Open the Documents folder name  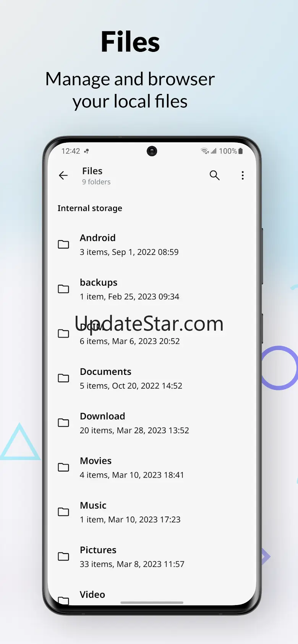(x=105, y=372)
